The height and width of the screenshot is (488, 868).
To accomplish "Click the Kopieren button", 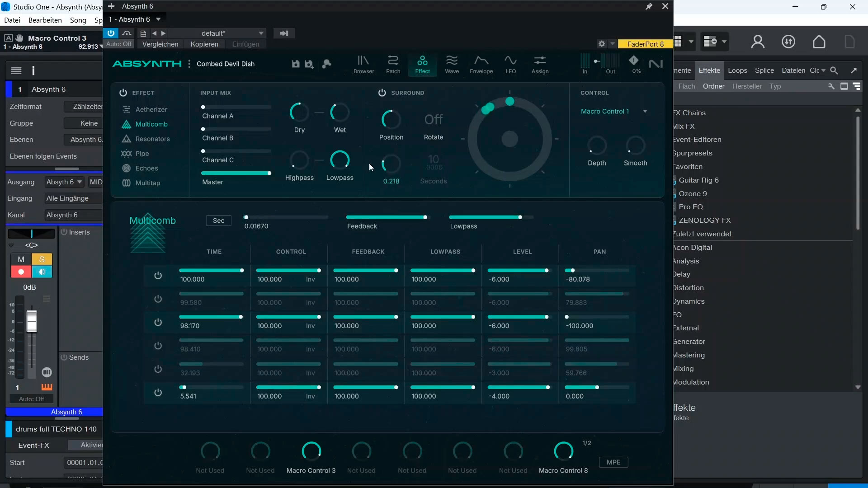I will coord(204,44).
